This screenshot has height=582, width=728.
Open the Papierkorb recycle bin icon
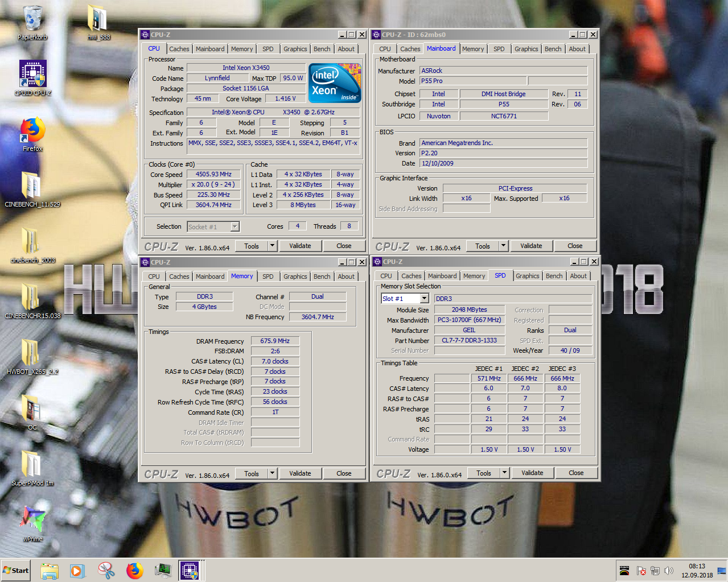[x=32, y=23]
